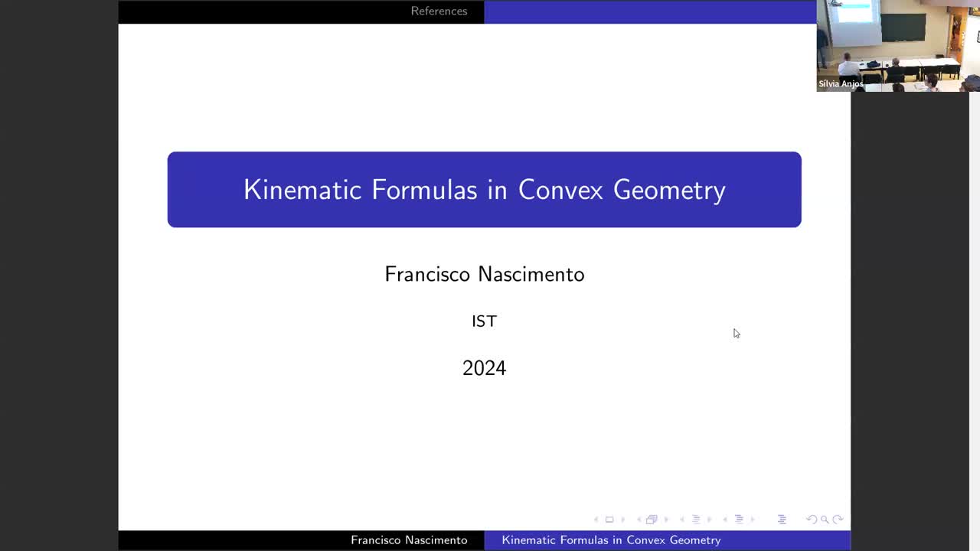The image size is (980, 551).
Task: Click the Kinematic Formulas footer title
Action: pyautogui.click(x=611, y=540)
